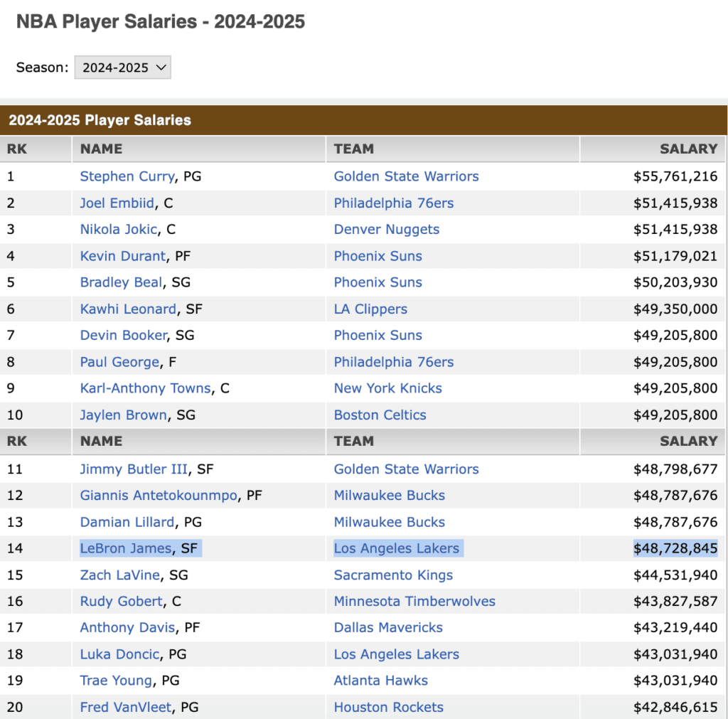The image size is (728, 719).
Task: Open Kevin Durant's player link
Action: tap(122, 256)
